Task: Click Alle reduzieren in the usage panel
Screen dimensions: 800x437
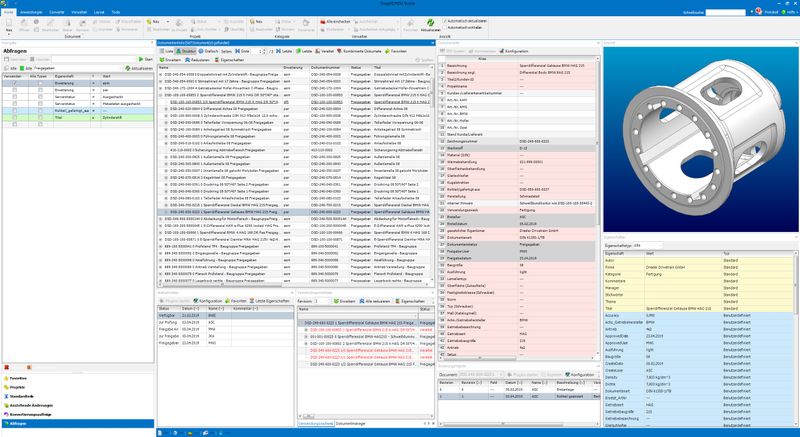Action: (x=374, y=301)
